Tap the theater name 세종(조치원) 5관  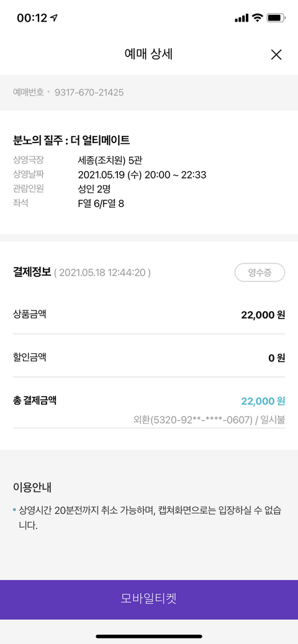click(111, 160)
